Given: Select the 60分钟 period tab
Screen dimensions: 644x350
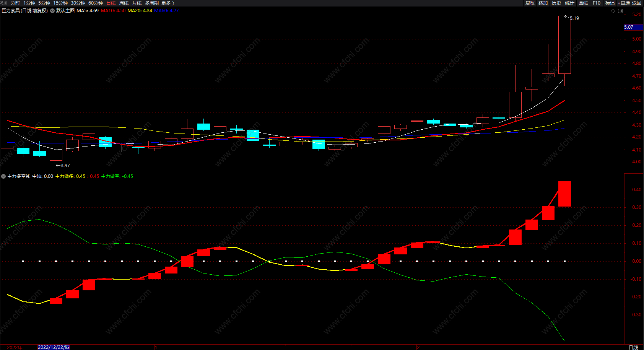Looking at the screenshot, I should [96, 3].
